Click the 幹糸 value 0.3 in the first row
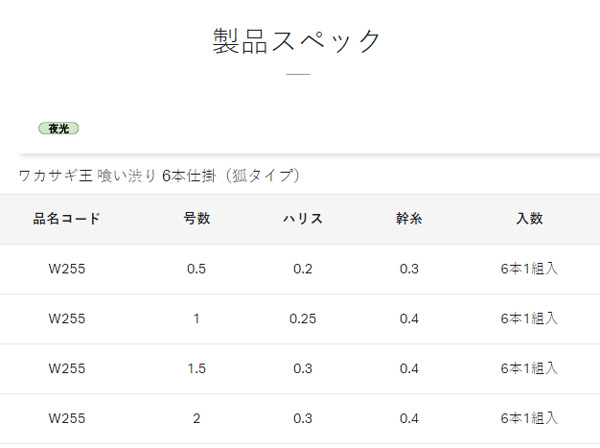Screen dimensions: 600x448 409,269
